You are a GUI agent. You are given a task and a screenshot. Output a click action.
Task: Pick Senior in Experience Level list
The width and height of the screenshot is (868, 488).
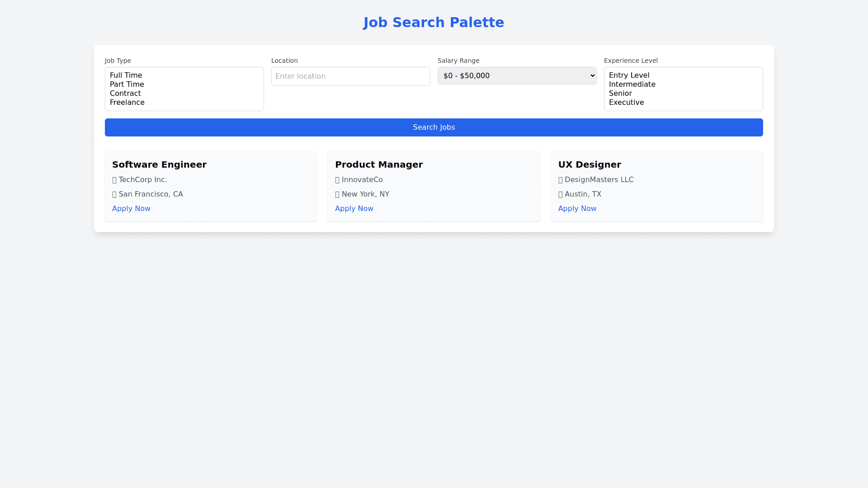coord(620,94)
